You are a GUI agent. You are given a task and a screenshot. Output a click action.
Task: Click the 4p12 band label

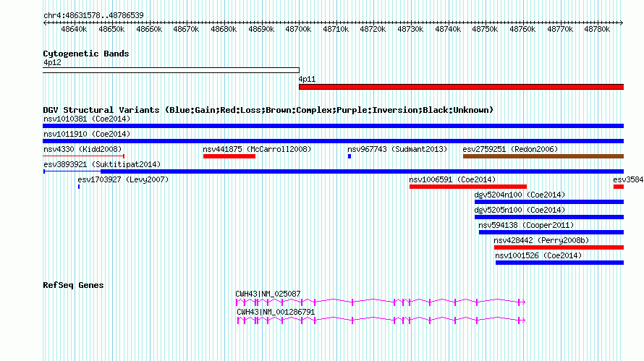coord(52,62)
